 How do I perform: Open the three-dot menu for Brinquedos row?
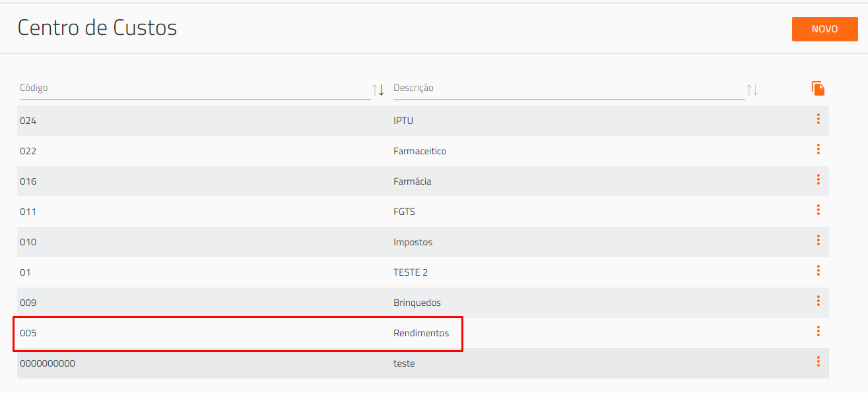pyautogui.click(x=818, y=301)
